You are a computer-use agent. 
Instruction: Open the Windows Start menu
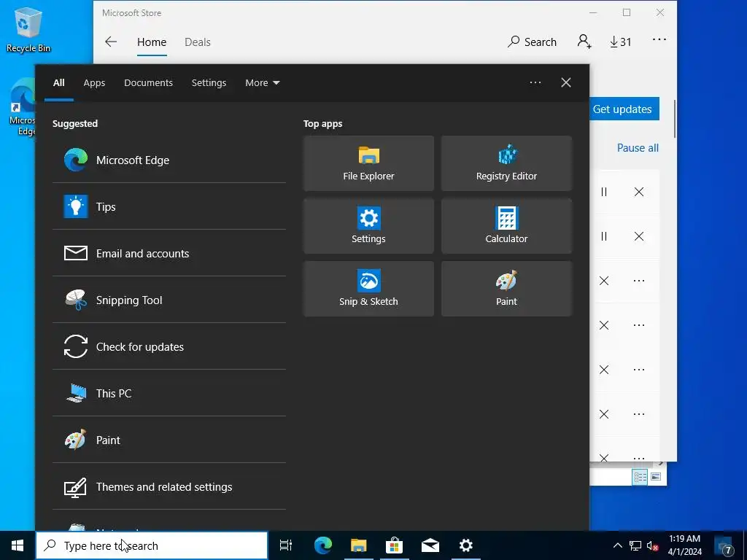(18, 545)
